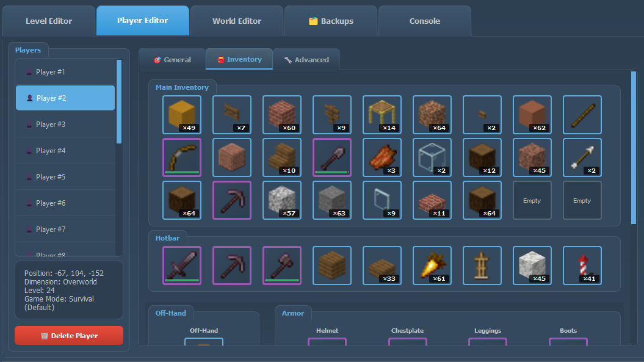644x362 pixels.
Task: Click the firework rocket stack of 41
Action: tap(582, 266)
